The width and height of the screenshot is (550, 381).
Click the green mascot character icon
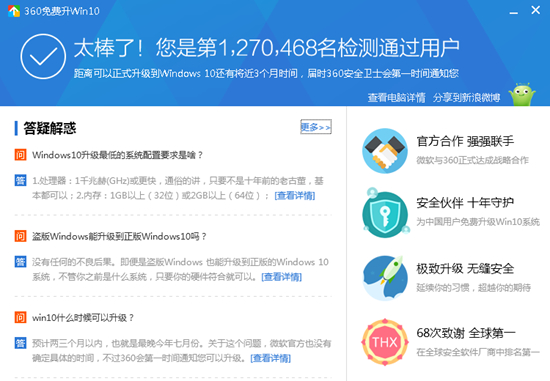click(522, 94)
